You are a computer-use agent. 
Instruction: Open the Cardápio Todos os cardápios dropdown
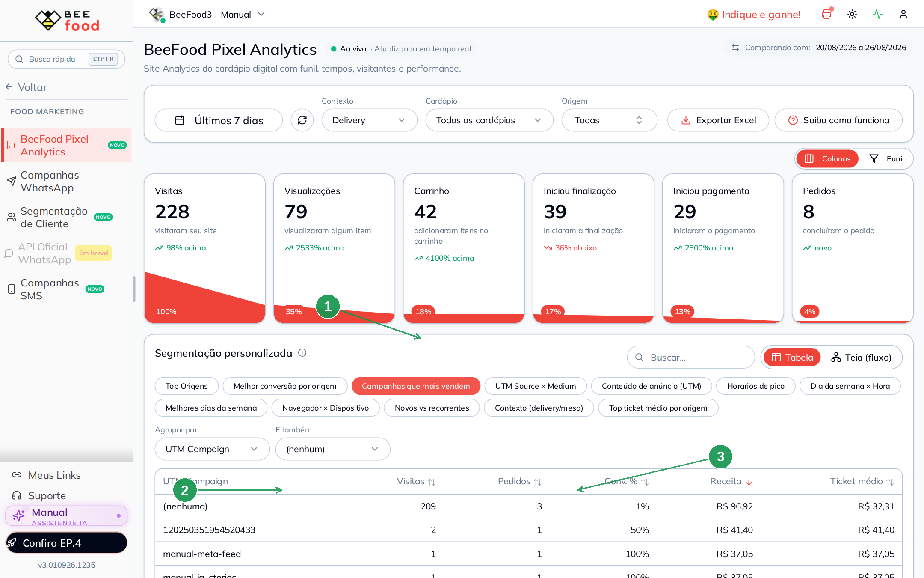[489, 120]
